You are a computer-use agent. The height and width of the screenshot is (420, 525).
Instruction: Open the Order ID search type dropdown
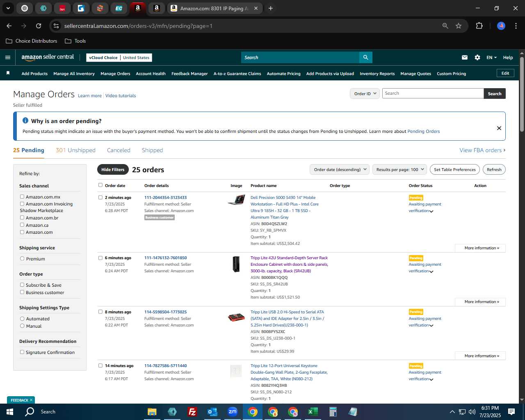pyautogui.click(x=365, y=94)
